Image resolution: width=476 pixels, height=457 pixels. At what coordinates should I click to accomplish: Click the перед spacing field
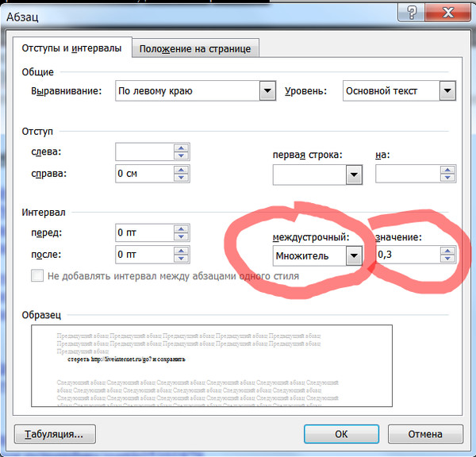pos(144,232)
